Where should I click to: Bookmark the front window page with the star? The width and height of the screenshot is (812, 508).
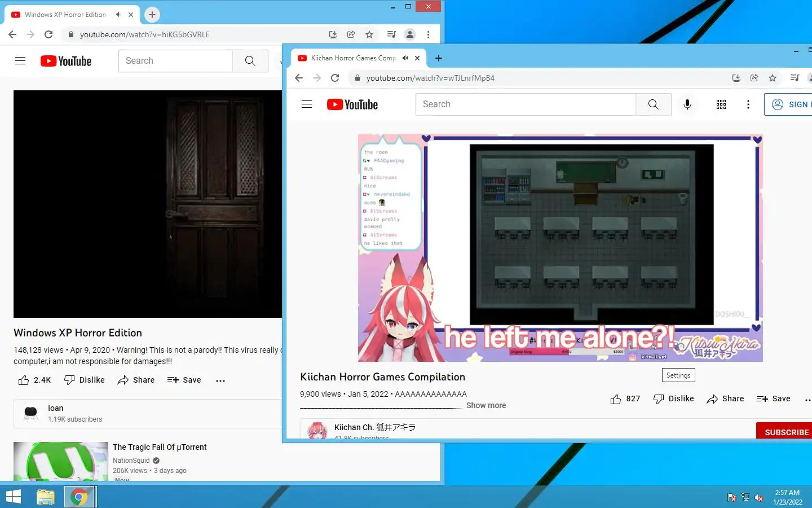click(x=773, y=78)
